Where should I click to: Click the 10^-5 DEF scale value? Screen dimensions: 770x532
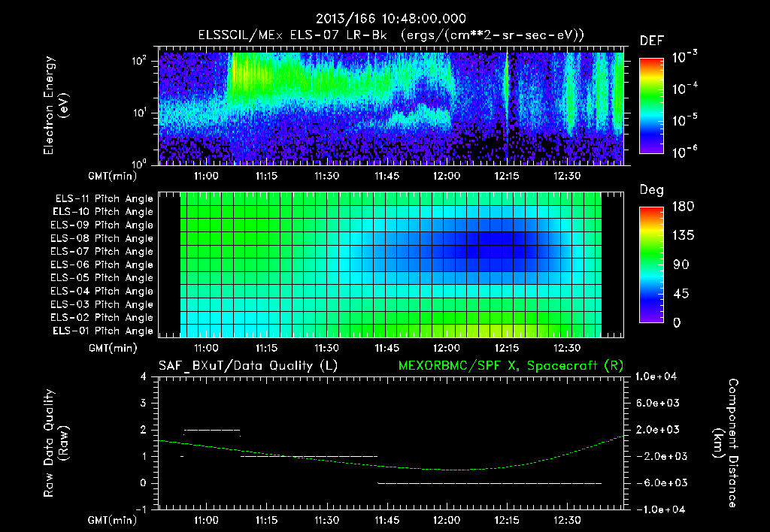684,119
